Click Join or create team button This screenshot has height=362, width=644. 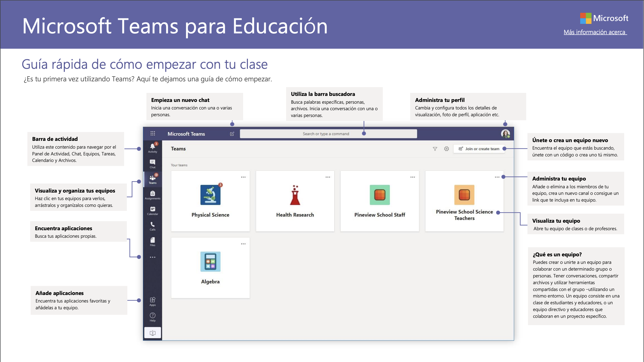click(479, 149)
